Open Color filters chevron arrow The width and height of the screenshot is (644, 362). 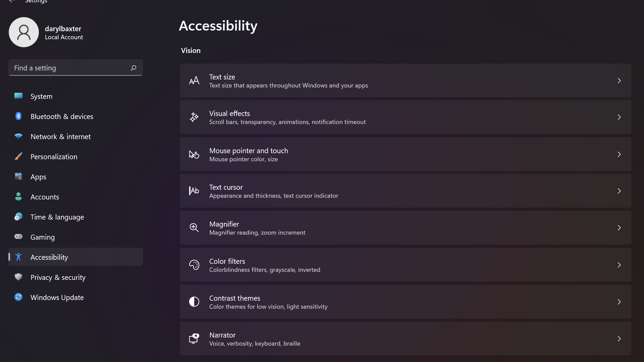(619, 265)
